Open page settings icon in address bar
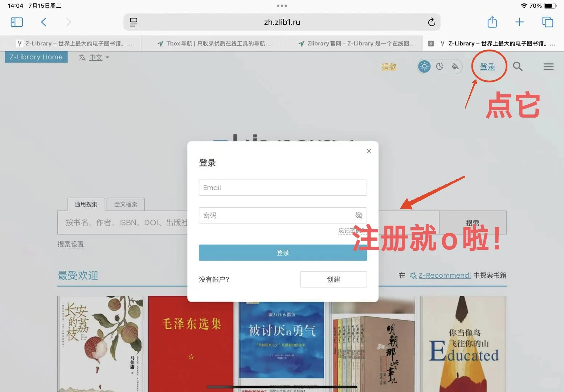Screen dimensions: 564x392 pos(134,22)
